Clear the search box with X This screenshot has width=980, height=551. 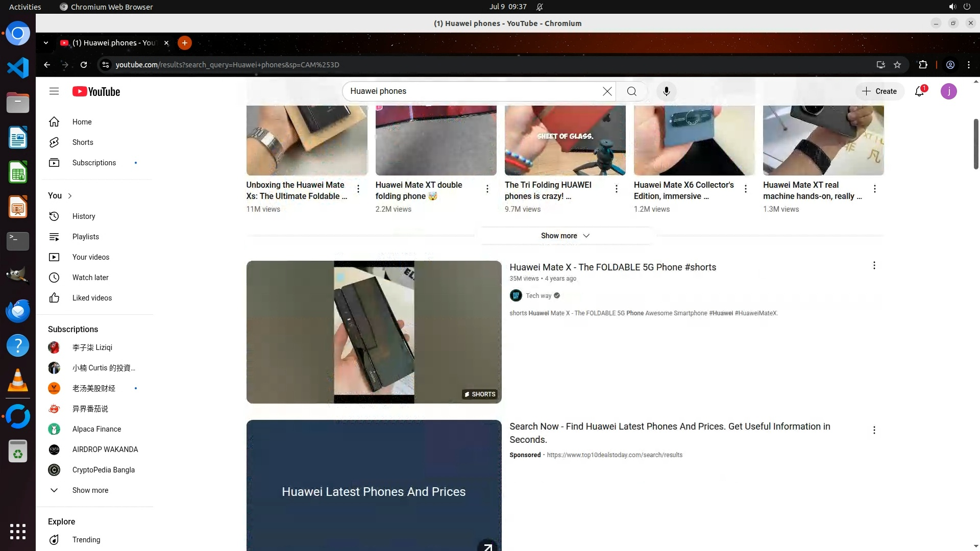coord(607,91)
